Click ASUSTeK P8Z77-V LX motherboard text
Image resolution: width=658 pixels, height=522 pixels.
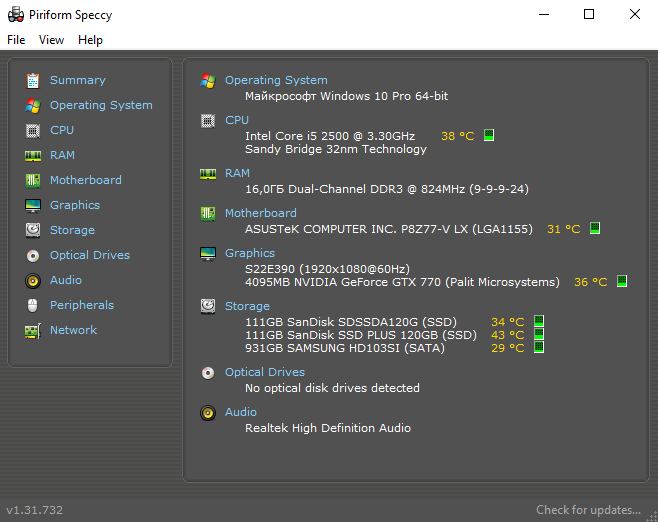[389, 229]
